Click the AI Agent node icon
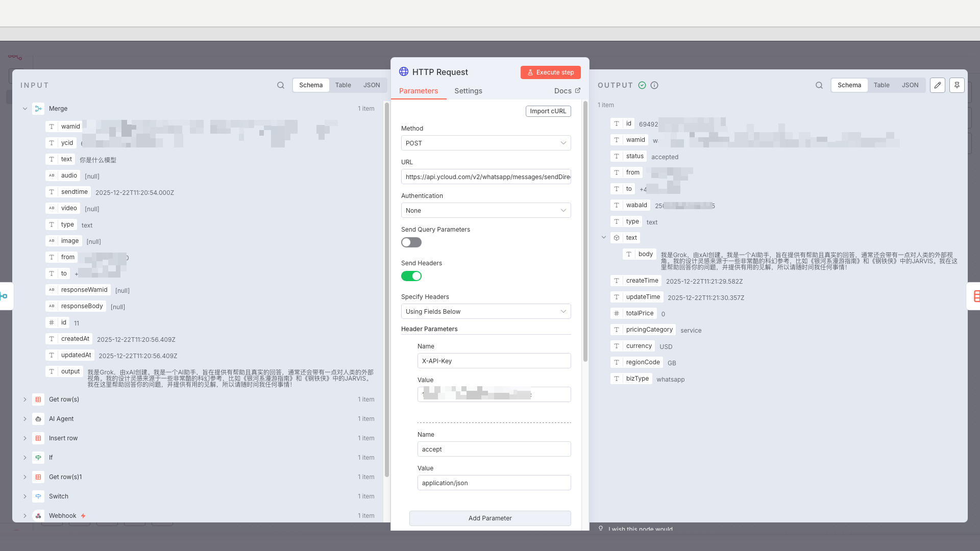 38,419
